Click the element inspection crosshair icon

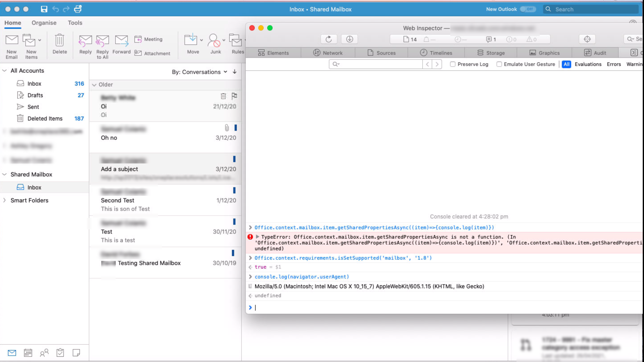587,39
